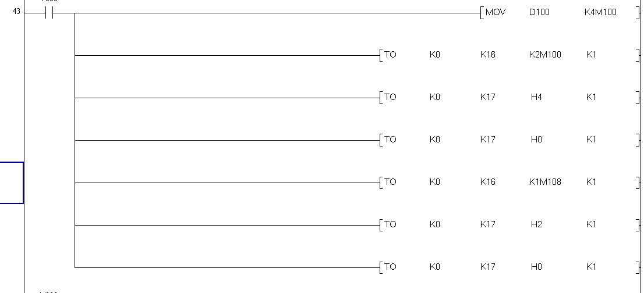Viewport: 644px width, 293px height.
Task: Select the H4 operand
Action: coord(536,97)
